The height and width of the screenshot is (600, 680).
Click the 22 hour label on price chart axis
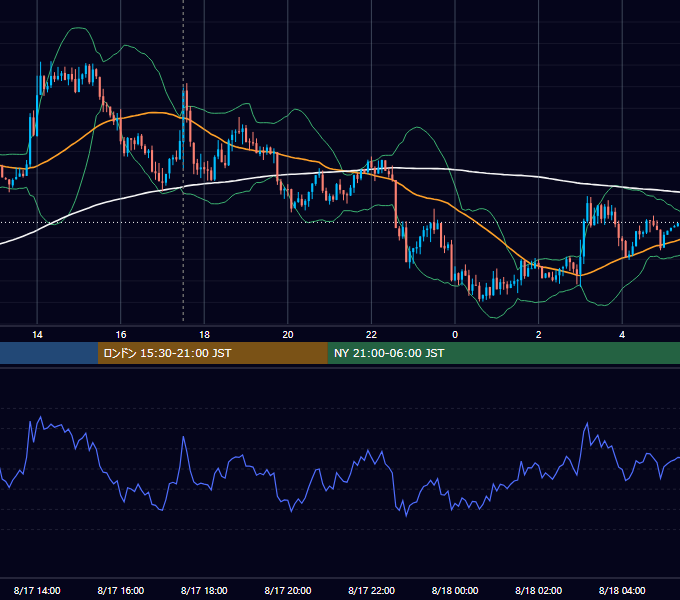[371, 335]
